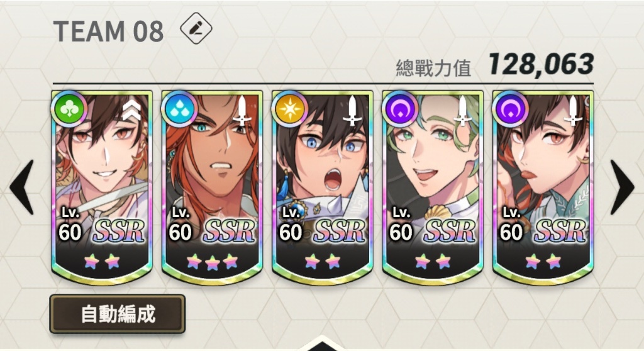Click the TEAM 08 title label
The width and height of the screenshot is (644, 351).
coord(108,31)
